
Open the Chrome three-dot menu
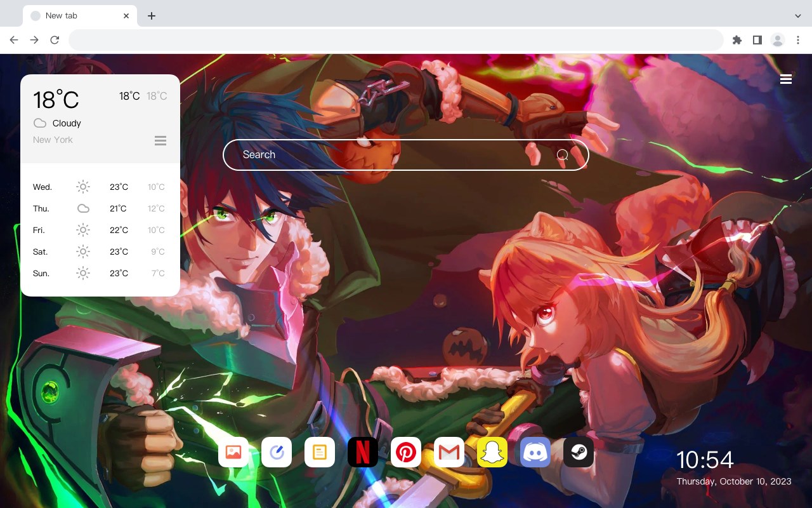point(798,40)
